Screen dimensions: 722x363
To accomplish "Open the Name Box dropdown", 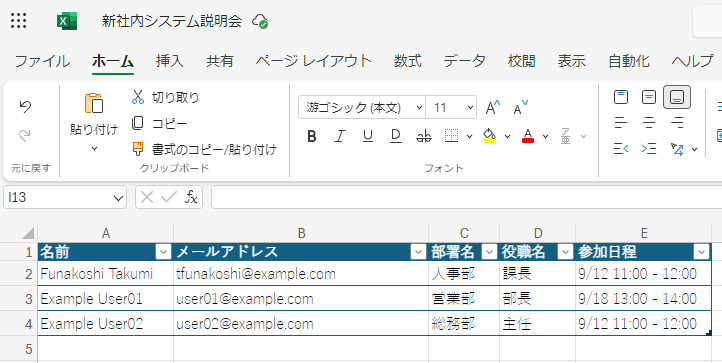I will [x=118, y=198].
